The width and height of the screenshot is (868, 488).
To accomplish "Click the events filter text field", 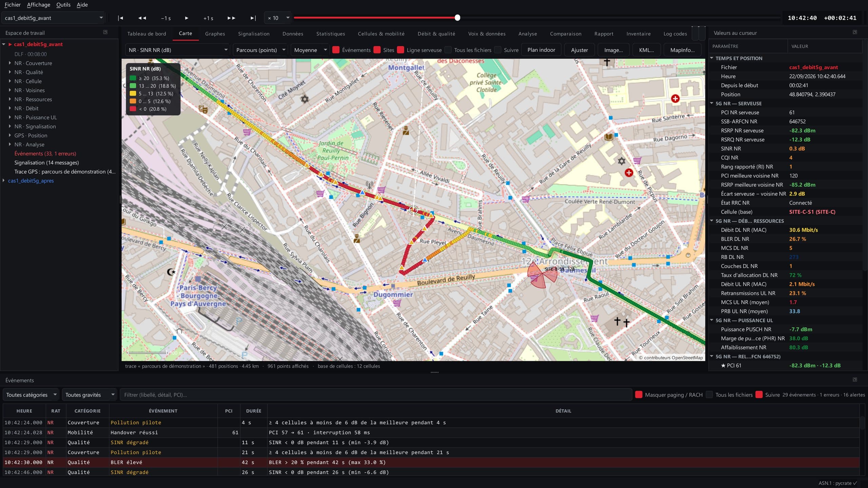I will (376, 394).
